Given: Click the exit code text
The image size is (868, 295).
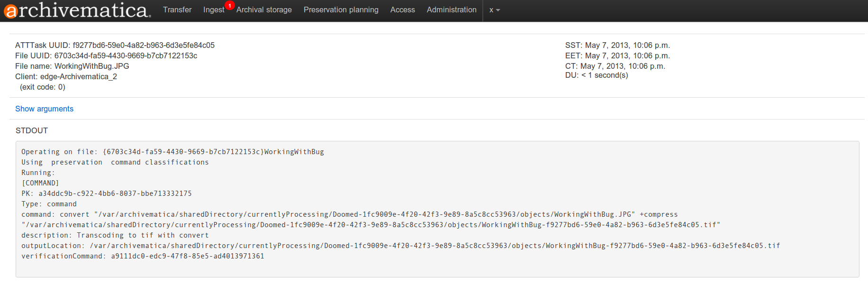Looking at the screenshot, I should coord(43,87).
